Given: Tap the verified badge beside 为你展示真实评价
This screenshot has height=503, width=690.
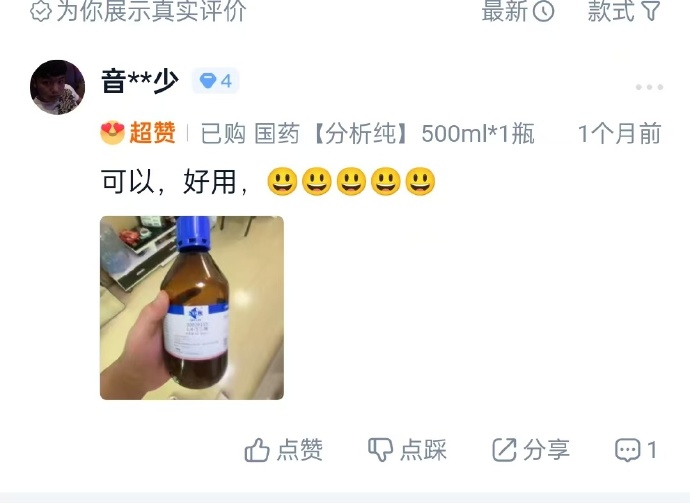Looking at the screenshot, I should [41, 11].
